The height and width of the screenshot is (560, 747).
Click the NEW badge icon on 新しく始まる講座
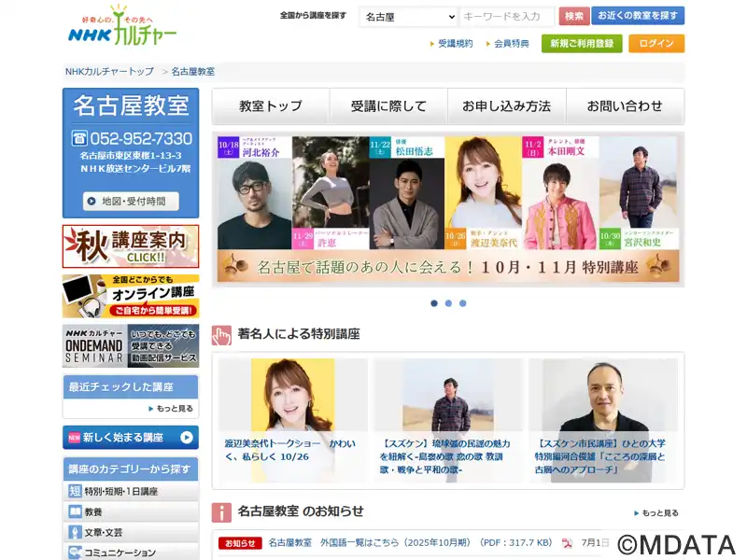point(75,437)
